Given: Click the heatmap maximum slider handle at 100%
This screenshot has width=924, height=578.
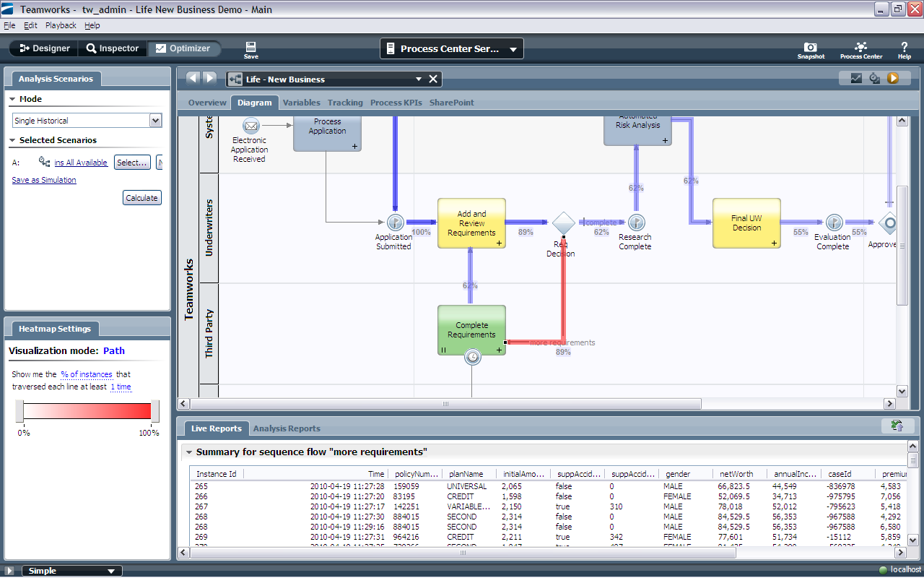Looking at the screenshot, I should pos(155,411).
